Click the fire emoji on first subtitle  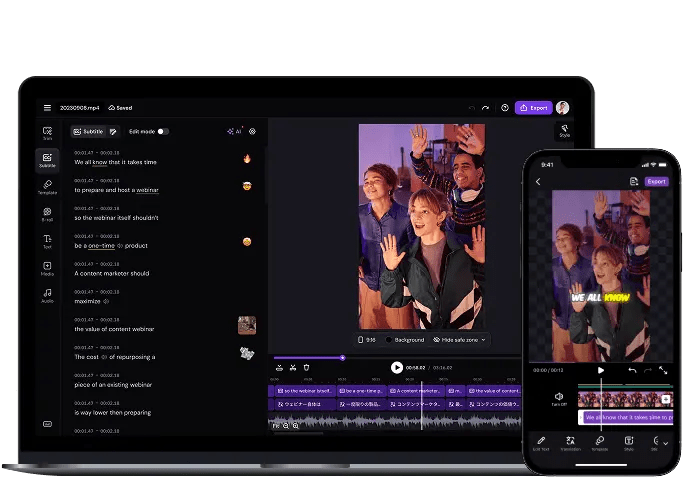point(247,158)
